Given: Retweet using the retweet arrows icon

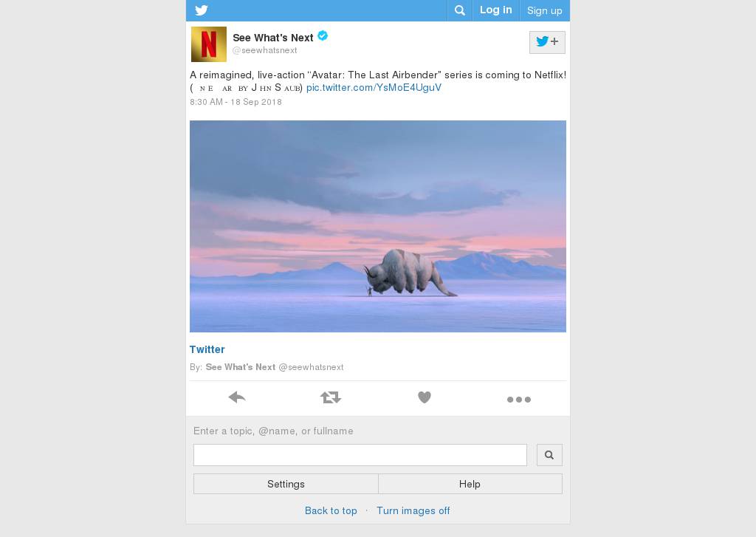Looking at the screenshot, I should pyautogui.click(x=331, y=397).
